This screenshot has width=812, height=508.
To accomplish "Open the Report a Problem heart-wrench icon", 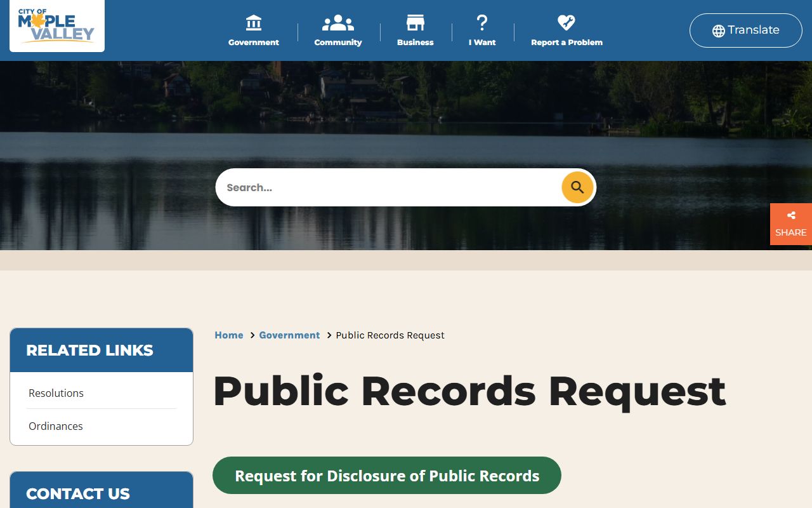I will 566,23.
